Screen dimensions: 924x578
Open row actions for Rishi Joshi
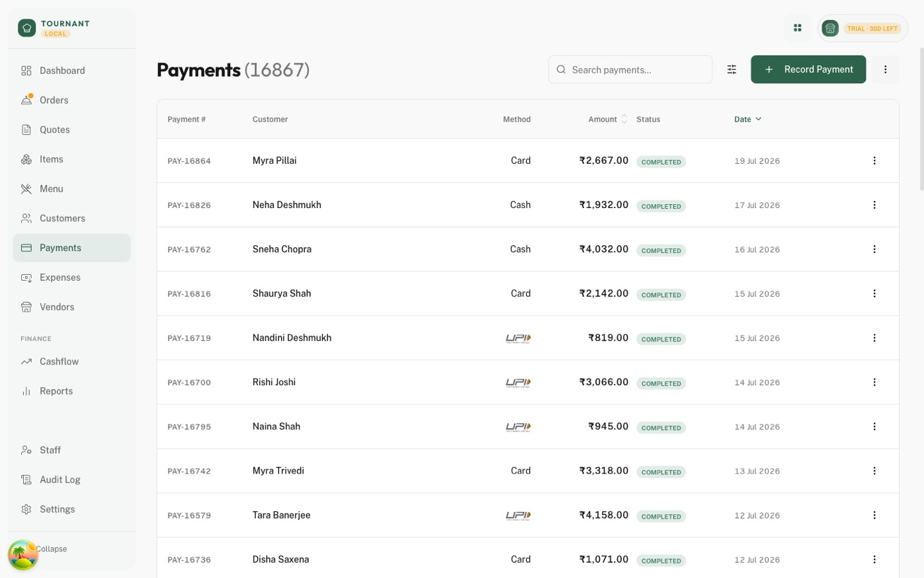coord(874,382)
